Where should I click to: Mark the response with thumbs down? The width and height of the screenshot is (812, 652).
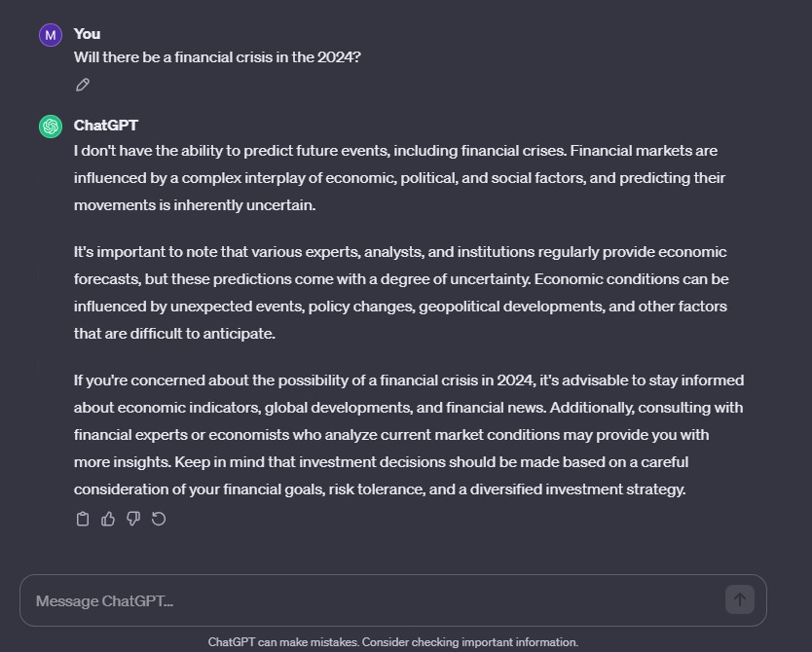(133, 519)
